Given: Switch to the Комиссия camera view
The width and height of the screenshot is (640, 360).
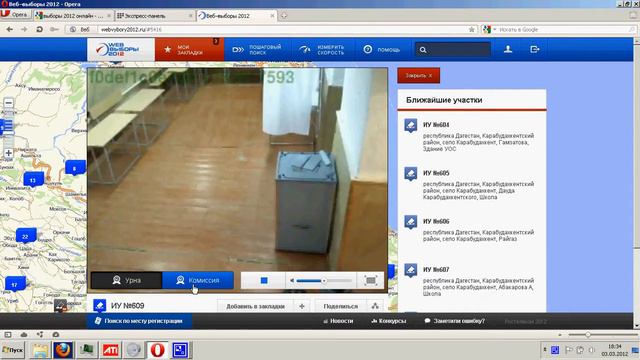Looking at the screenshot, I should click(x=198, y=280).
